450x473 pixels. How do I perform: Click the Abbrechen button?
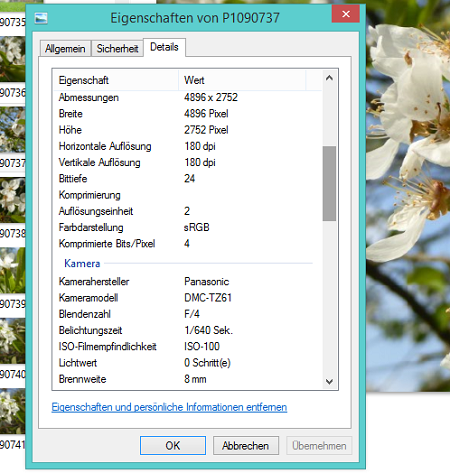coord(246,445)
